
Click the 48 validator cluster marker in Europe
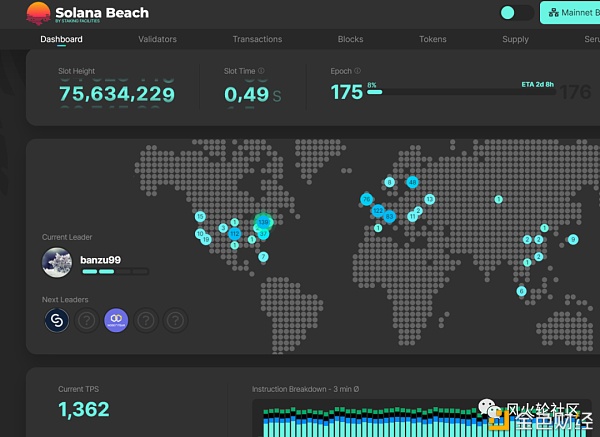coord(412,182)
